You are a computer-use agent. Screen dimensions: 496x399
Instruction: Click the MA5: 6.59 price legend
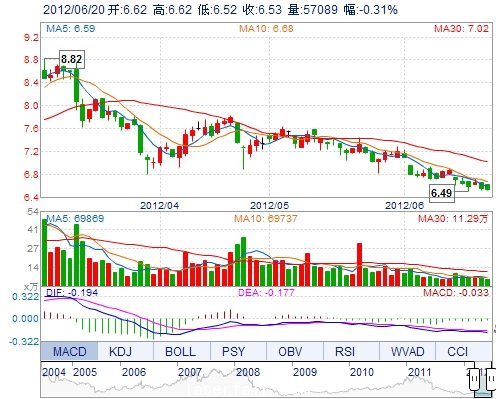(x=71, y=28)
